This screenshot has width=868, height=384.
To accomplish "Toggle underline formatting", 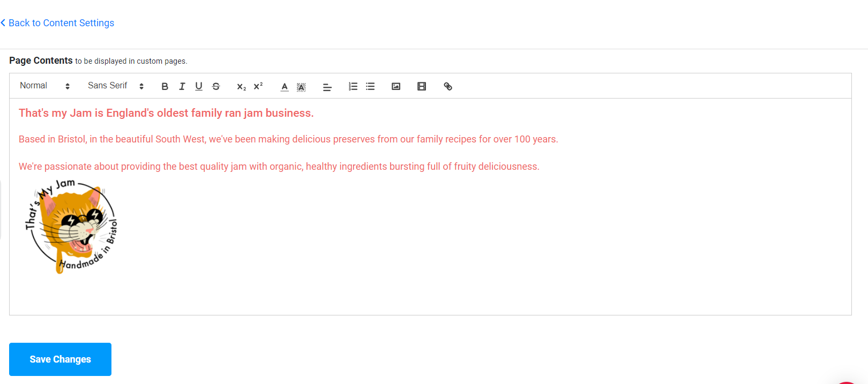I will click(x=199, y=86).
